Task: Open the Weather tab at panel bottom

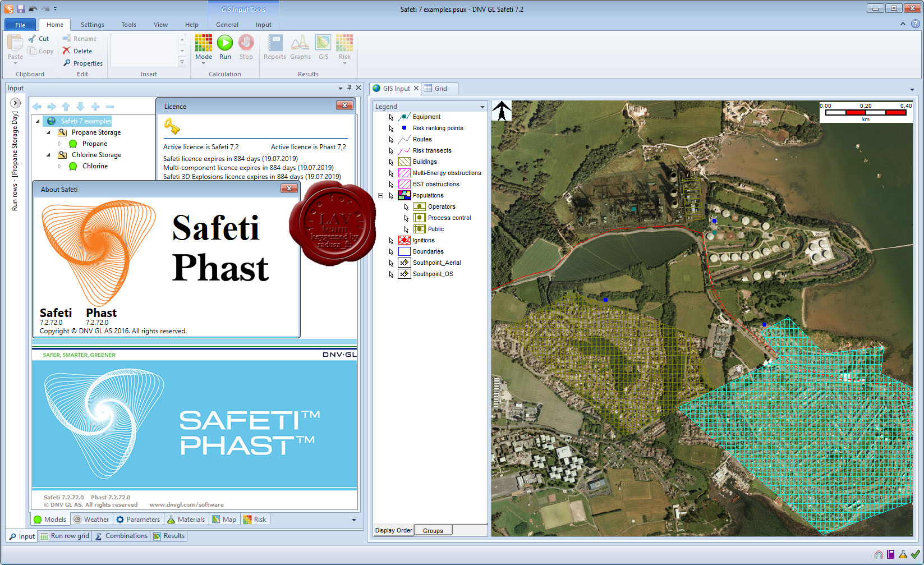Action: (x=91, y=520)
